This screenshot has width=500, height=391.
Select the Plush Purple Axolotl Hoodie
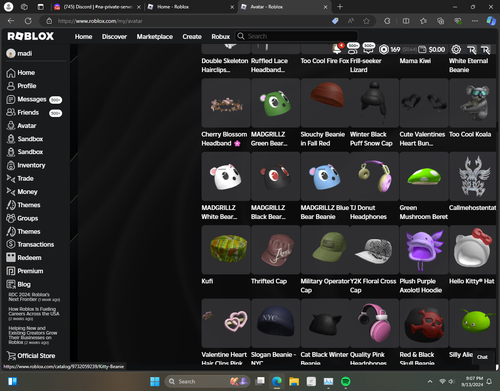coord(424,250)
